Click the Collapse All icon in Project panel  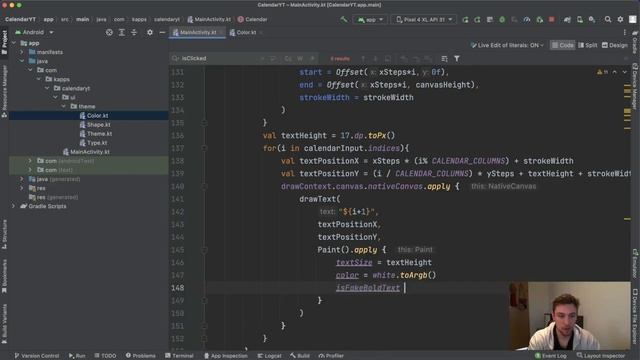[x=134, y=32]
